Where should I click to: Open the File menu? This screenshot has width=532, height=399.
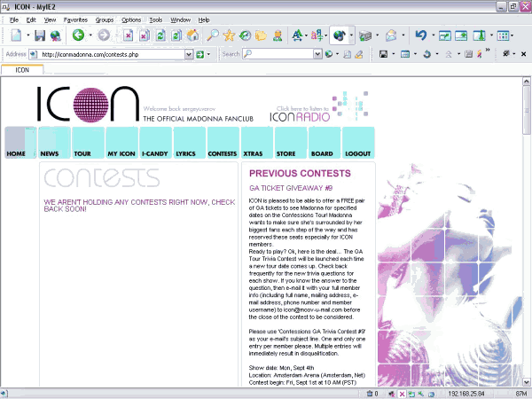pyautogui.click(x=14, y=20)
